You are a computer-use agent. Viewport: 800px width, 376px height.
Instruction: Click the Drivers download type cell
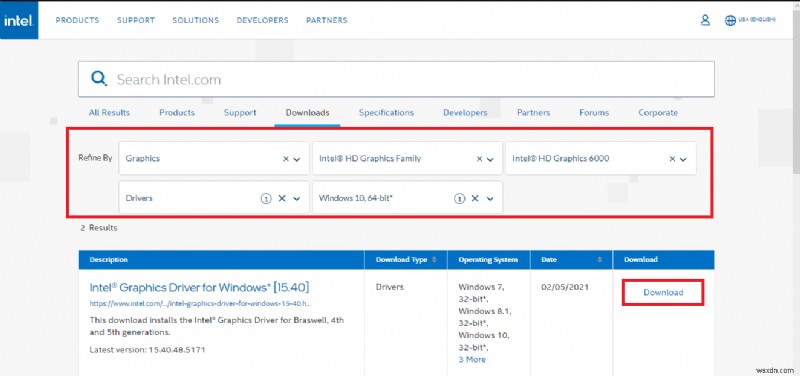pos(390,287)
